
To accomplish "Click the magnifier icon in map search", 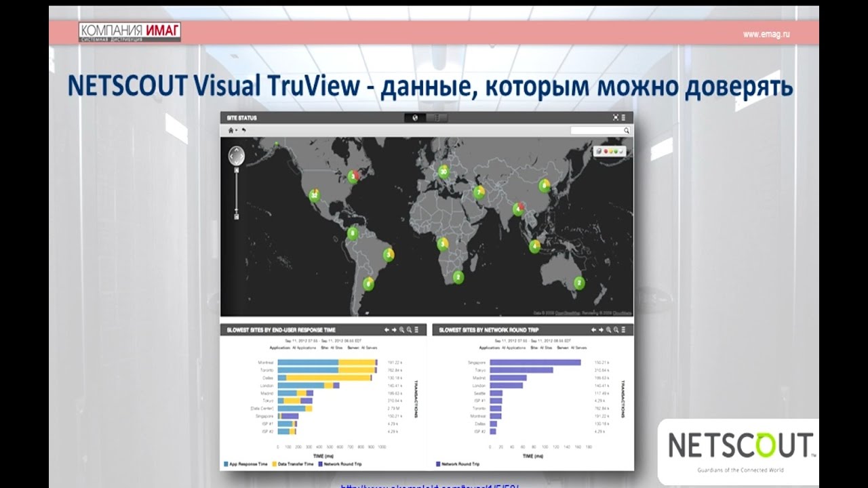I will tap(627, 130).
